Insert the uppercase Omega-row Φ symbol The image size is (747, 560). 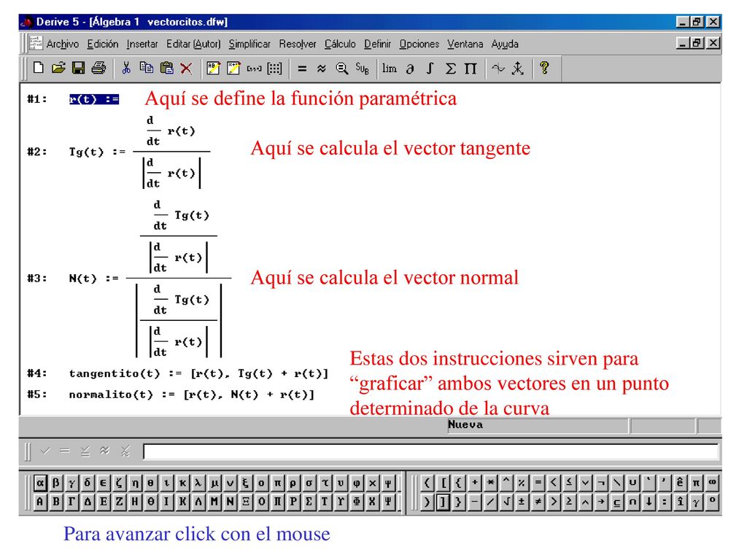pyautogui.click(x=356, y=501)
